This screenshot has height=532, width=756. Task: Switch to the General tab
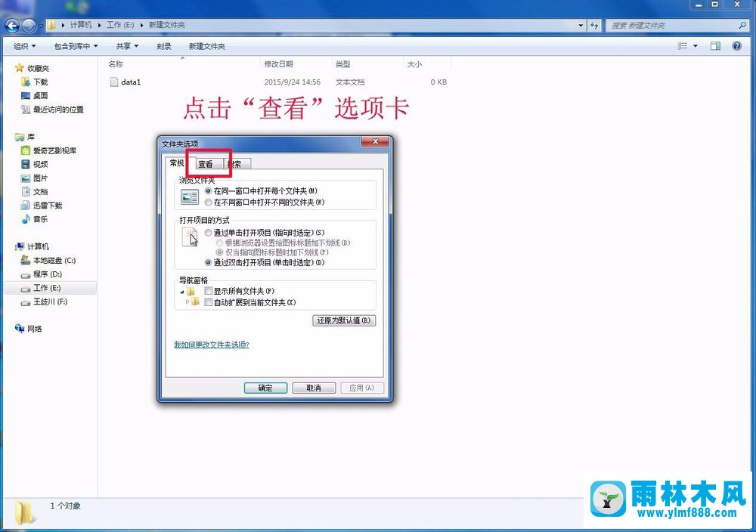(x=176, y=163)
